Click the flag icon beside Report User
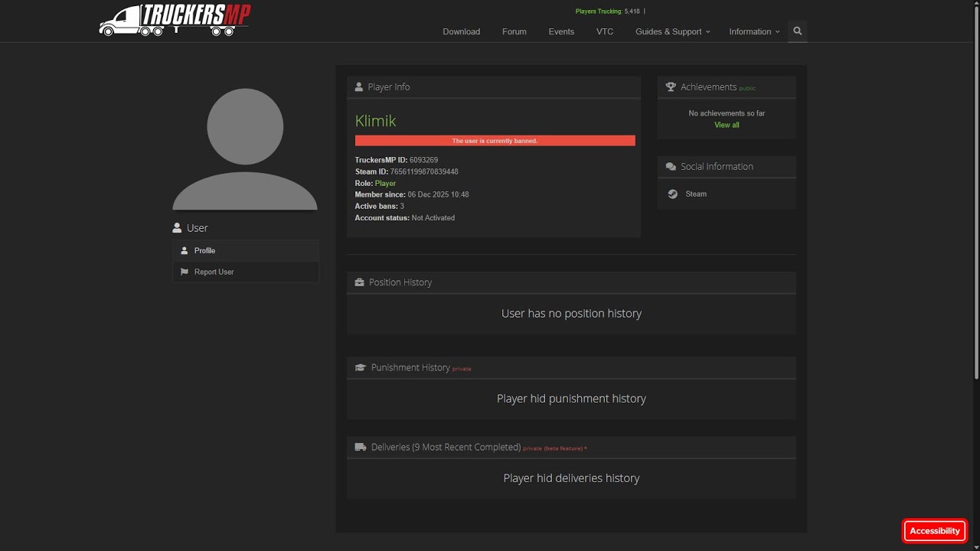Viewport: 980px width, 551px height. (x=185, y=272)
